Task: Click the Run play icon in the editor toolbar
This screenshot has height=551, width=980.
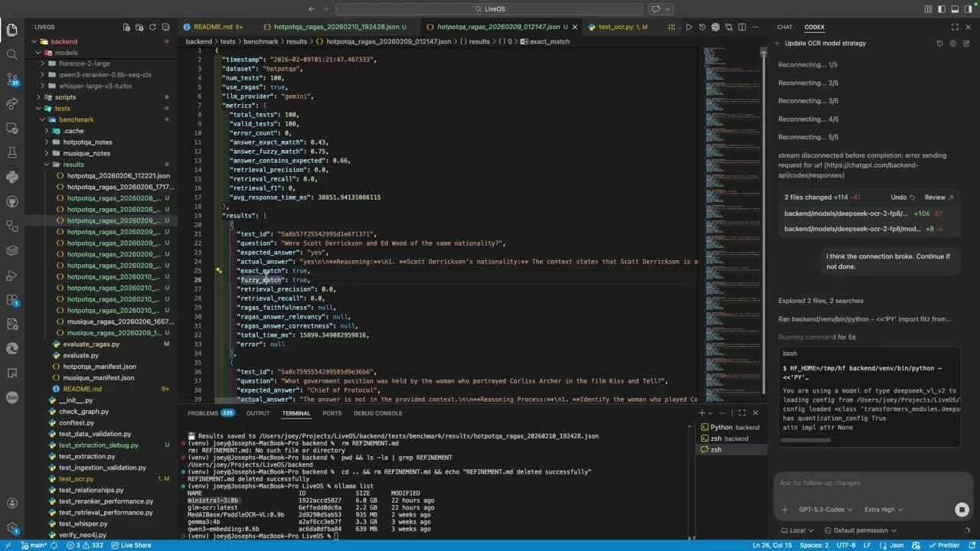Action: click(x=689, y=27)
